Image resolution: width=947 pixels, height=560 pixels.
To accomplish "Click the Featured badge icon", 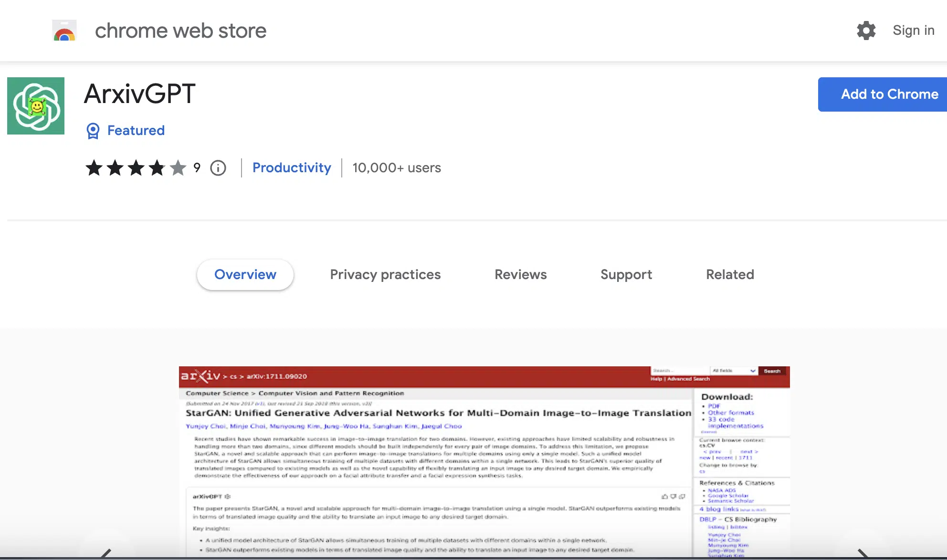I will (93, 131).
